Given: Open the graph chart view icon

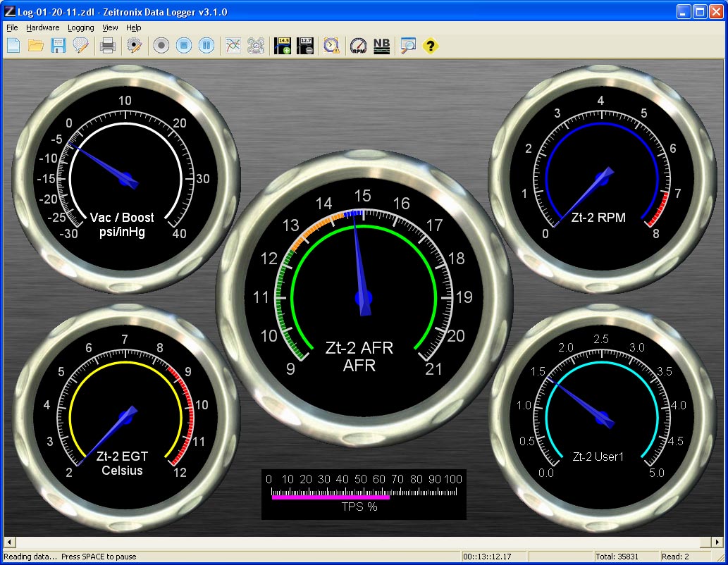Looking at the screenshot, I should 233,46.
